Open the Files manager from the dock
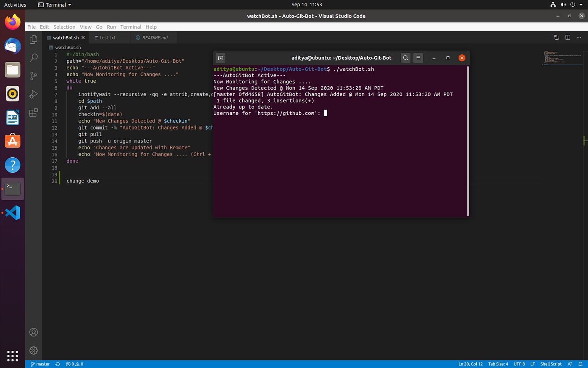Image resolution: width=588 pixels, height=368 pixels. 13,69
